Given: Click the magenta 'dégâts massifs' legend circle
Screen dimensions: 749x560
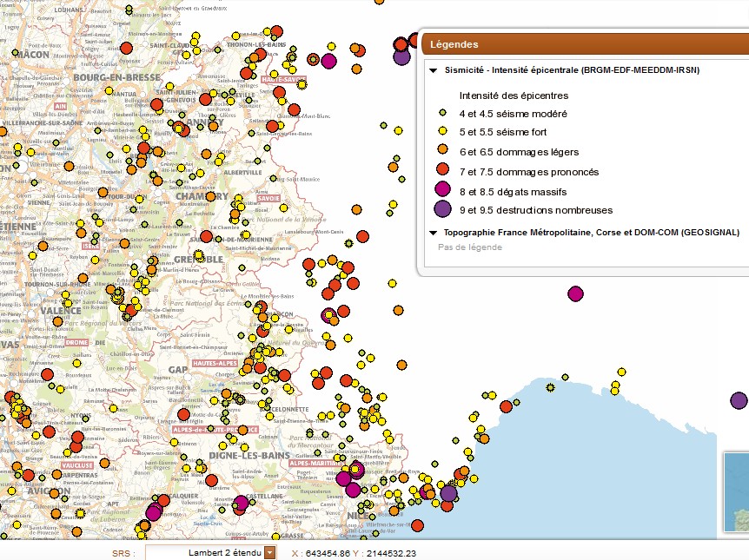Looking at the screenshot, I should (442, 190).
